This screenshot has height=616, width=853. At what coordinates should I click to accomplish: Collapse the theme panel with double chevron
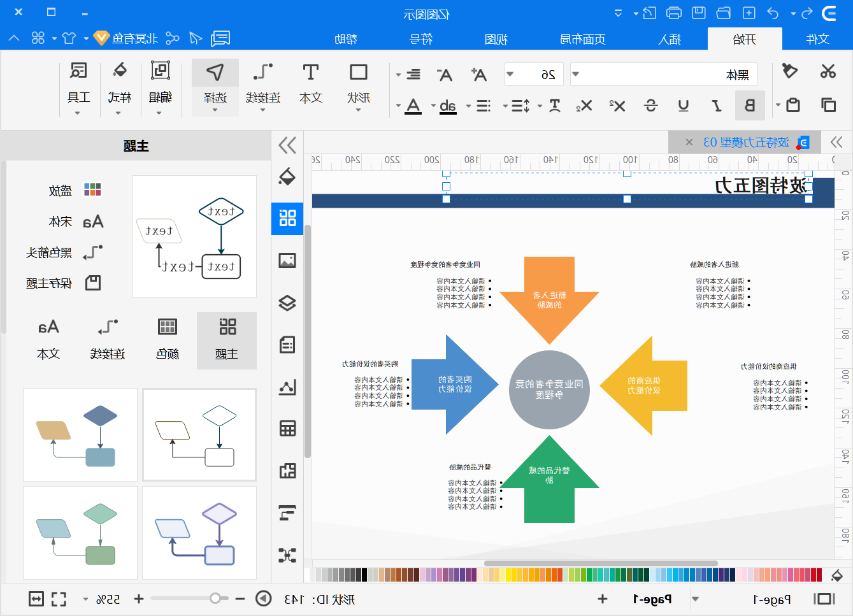pyautogui.click(x=287, y=145)
